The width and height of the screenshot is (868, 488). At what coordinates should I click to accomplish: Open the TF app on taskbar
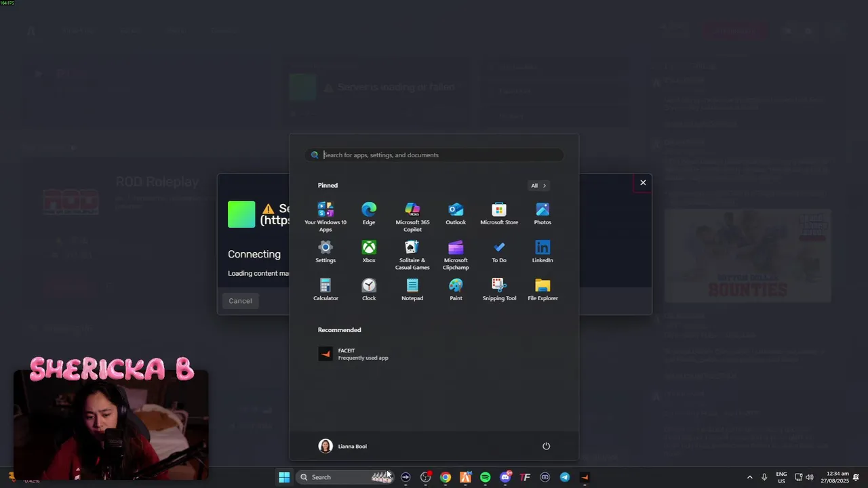525,477
